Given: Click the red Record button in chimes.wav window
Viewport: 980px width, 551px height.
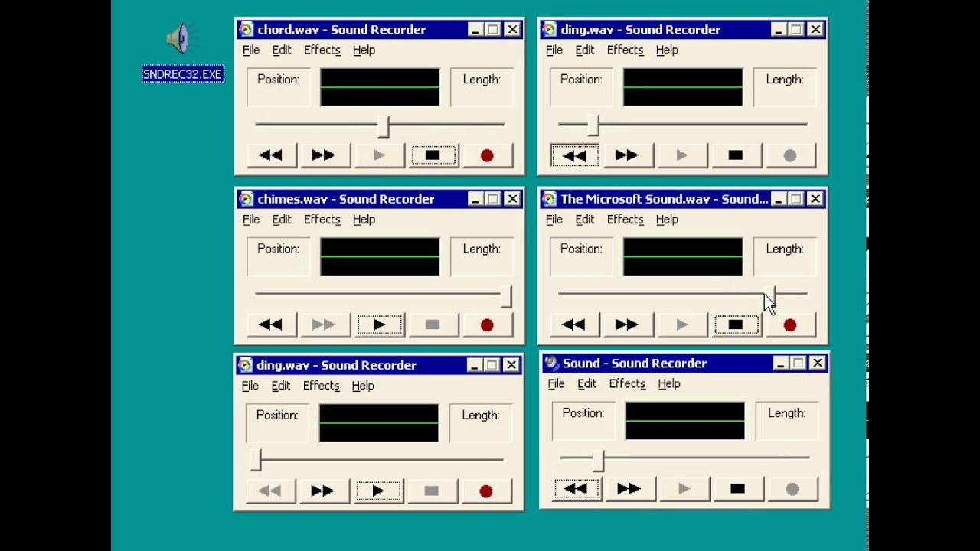Looking at the screenshot, I should (x=487, y=324).
